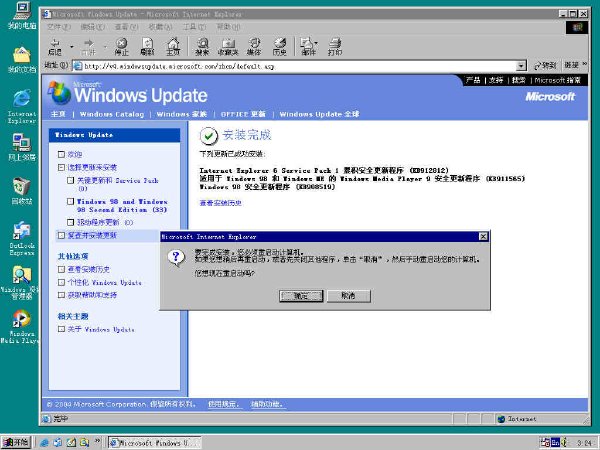
Task: Open the 帮助 (Help) menu
Action: point(228,27)
